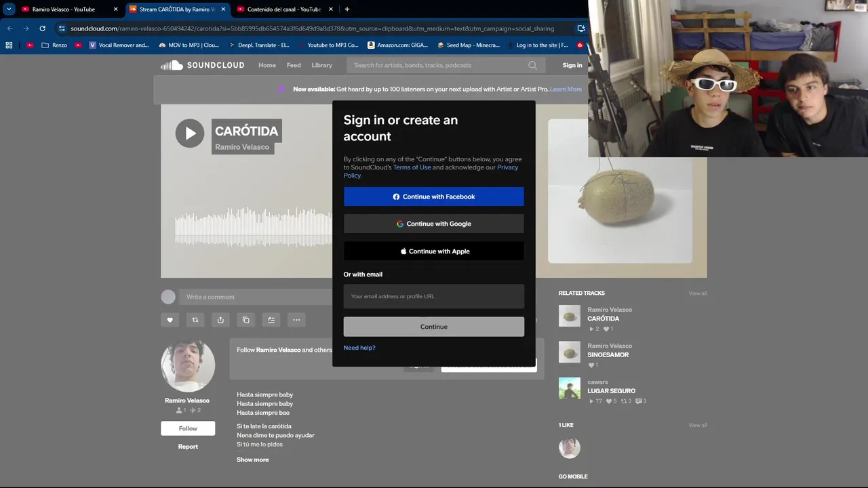The height and width of the screenshot is (488, 868).
Task: Open the Terms of Use link
Action: 412,167
